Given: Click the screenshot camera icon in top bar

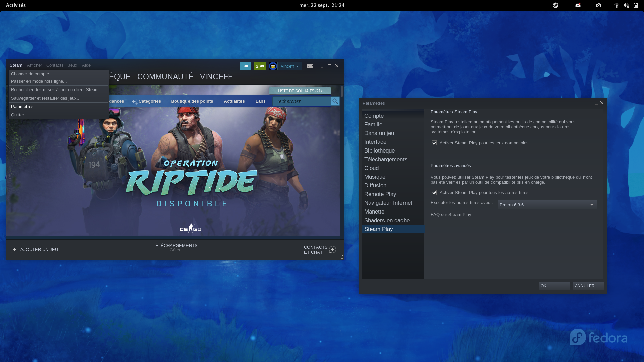Looking at the screenshot, I should tap(599, 5).
